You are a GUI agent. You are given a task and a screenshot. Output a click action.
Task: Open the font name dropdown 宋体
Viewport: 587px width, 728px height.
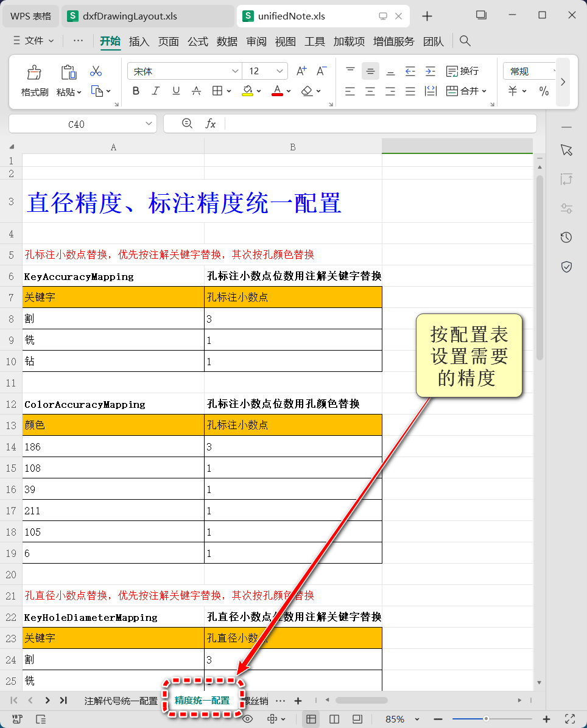pos(185,71)
